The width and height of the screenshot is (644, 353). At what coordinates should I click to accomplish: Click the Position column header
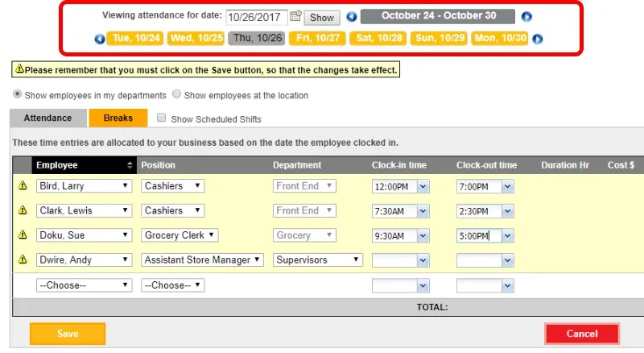(158, 165)
